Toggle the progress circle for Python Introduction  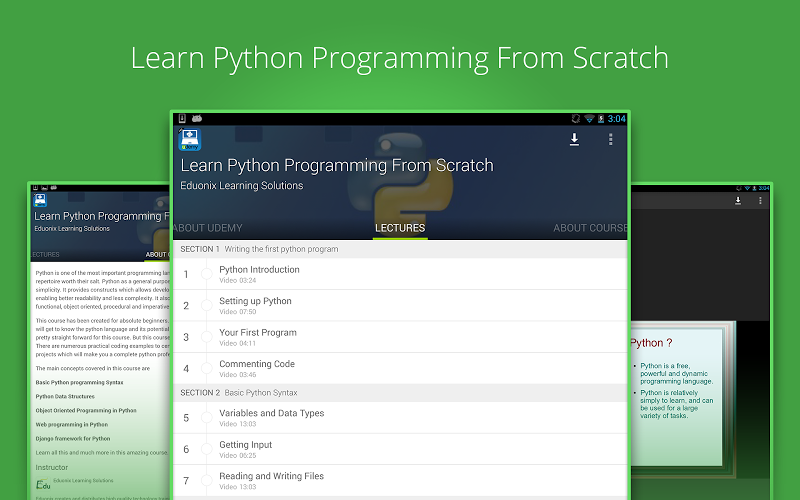pos(207,273)
